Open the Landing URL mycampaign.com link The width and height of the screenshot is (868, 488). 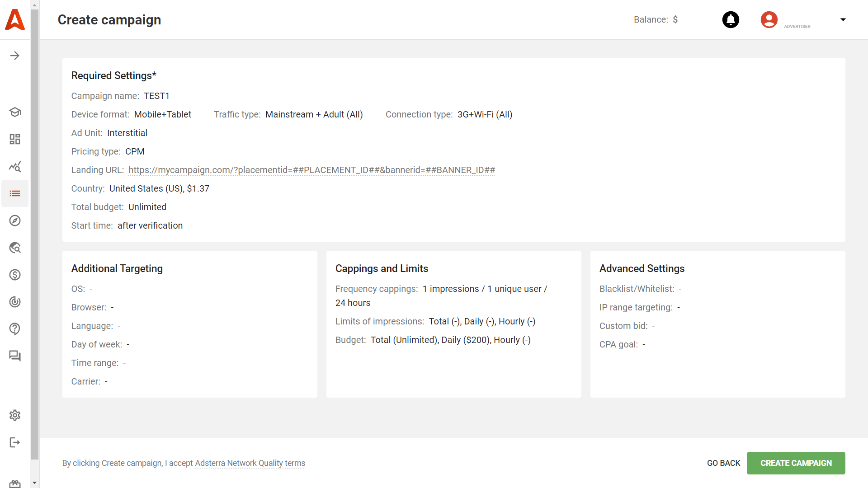311,170
